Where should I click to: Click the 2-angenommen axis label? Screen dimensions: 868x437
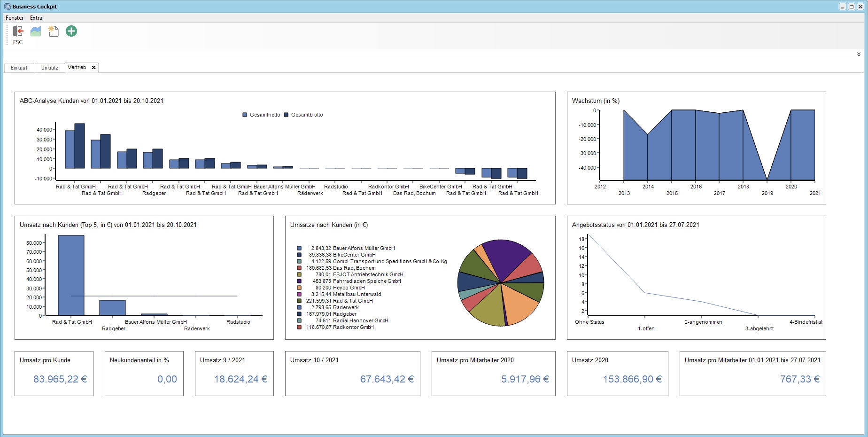point(703,322)
